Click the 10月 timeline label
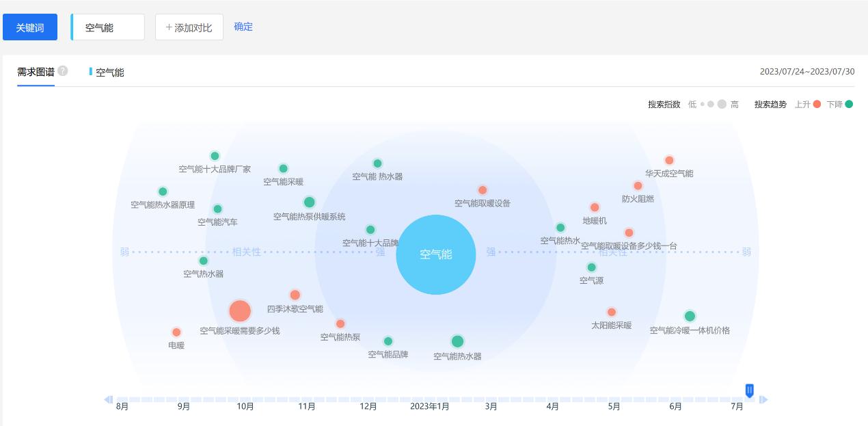The height and width of the screenshot is (426, 868). click(x=245, y=406)
